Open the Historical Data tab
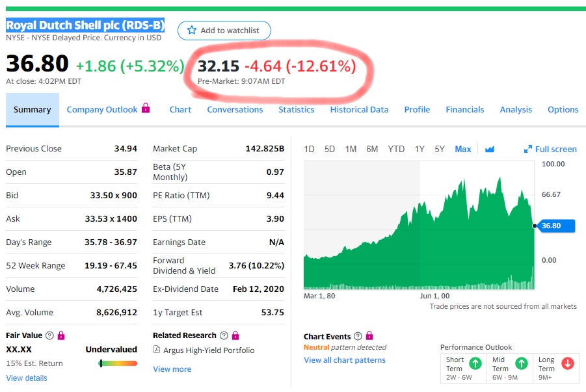Image resolution: width=586 pixels, height=392 pixels. pyautogui.click(x=359, y=109)
